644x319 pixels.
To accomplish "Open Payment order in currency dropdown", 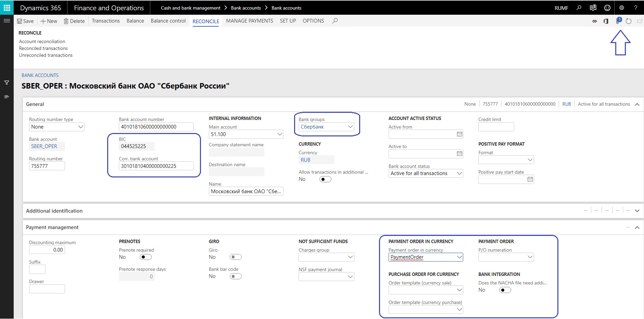I will [459, 257].
